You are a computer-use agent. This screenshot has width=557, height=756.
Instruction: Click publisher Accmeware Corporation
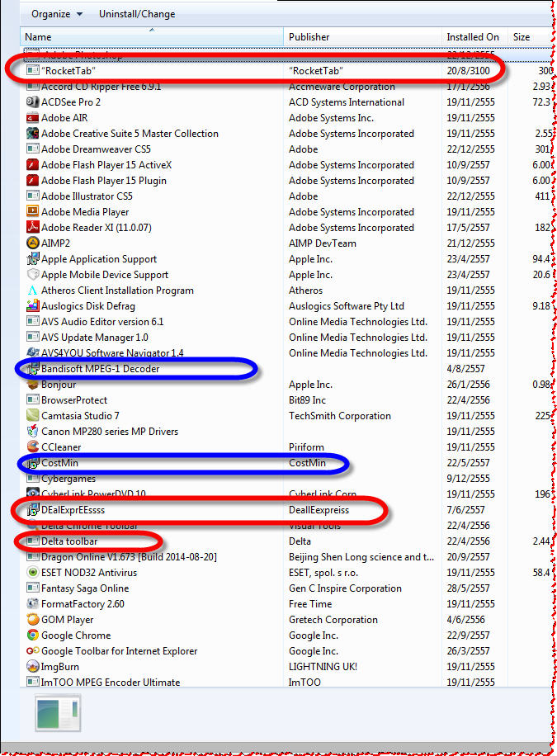pos(342,87)
